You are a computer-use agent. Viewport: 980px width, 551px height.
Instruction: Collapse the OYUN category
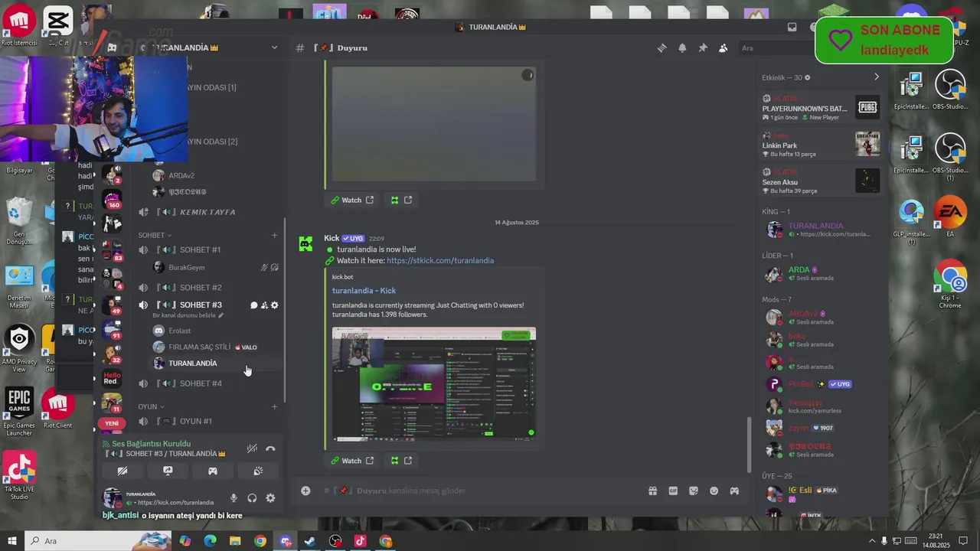coord(151,406)
